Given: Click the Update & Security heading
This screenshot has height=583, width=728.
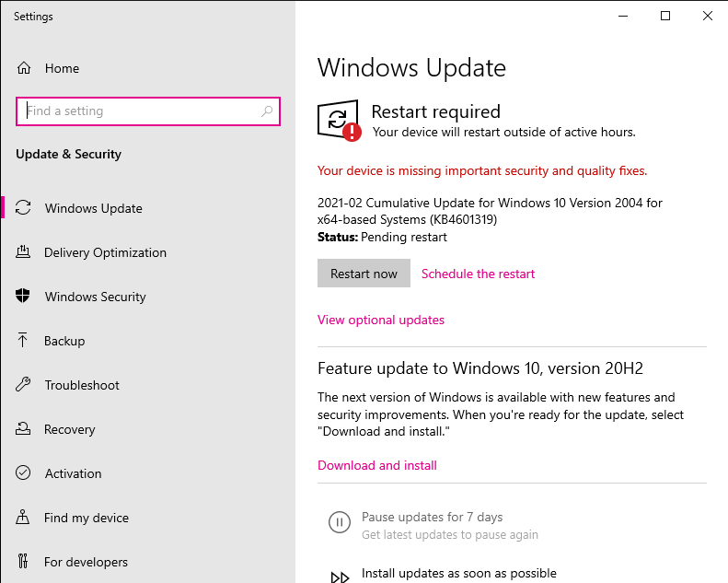Looking at the screenshot, I should point(68,154).
